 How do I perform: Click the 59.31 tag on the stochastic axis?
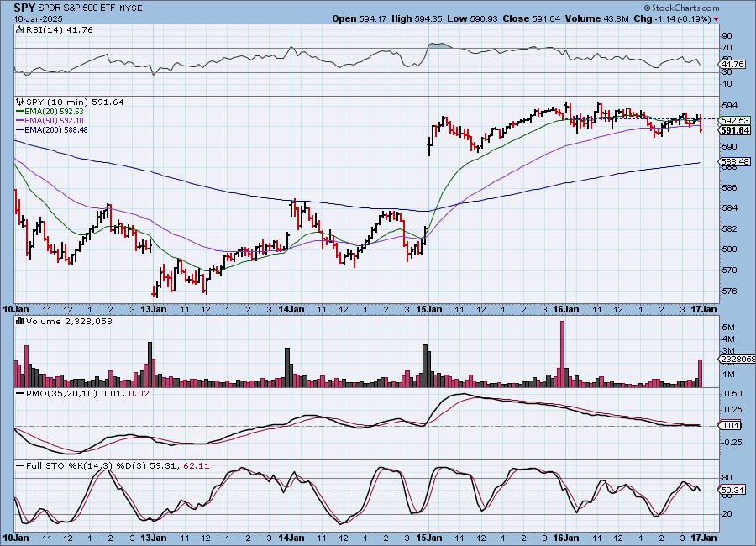[732, 490]
